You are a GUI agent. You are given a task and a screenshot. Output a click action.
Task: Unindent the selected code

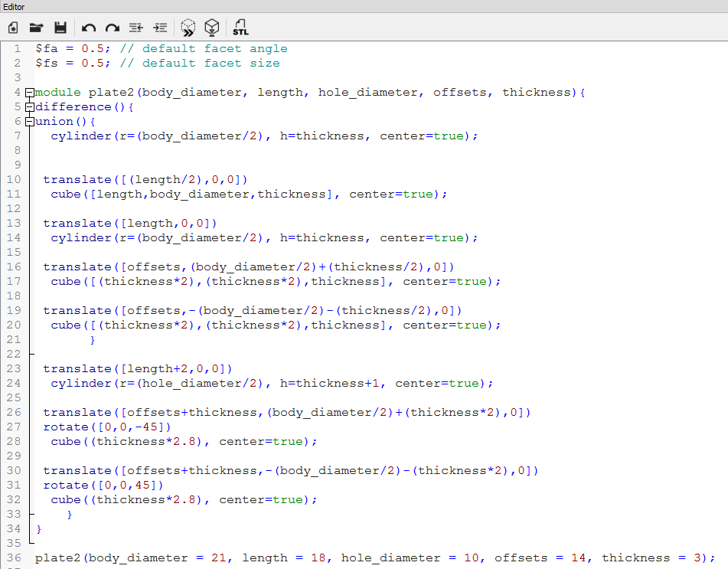136,28
